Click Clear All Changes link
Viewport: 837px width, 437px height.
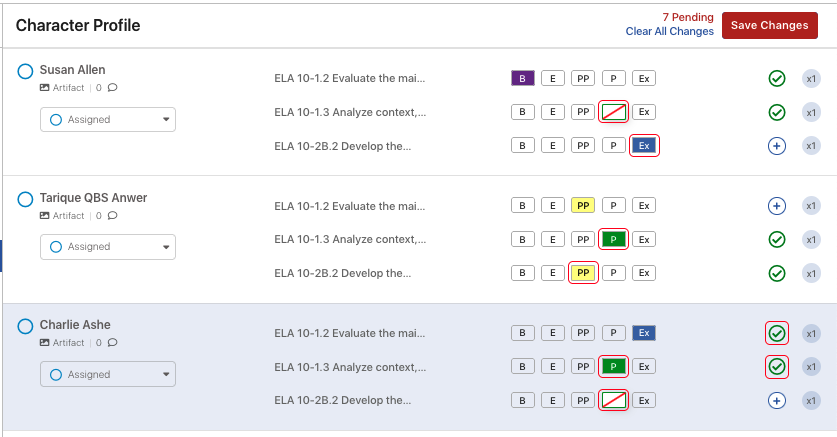669,31
